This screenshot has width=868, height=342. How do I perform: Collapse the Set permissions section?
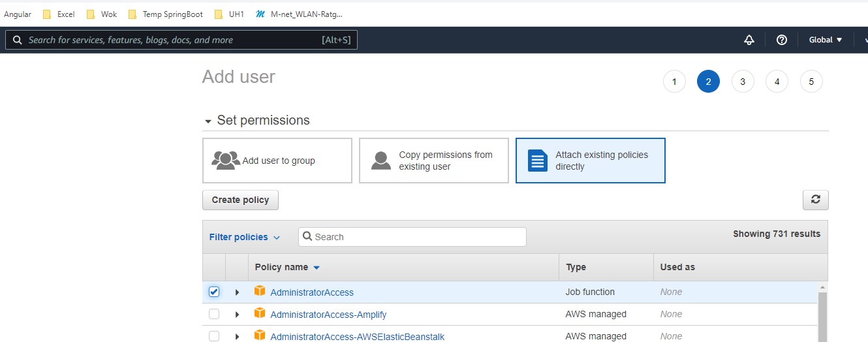click(x=208, y=121)
